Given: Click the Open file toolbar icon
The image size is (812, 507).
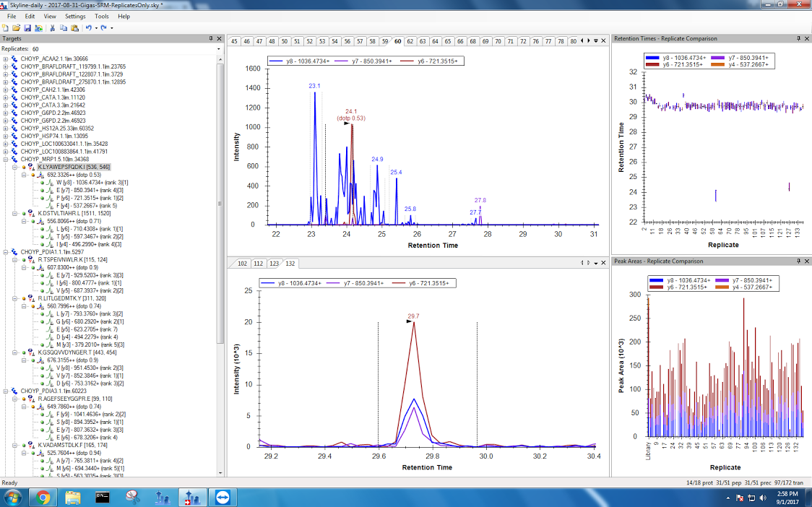Looking at the screenshot, I should (x=16, y=27).
